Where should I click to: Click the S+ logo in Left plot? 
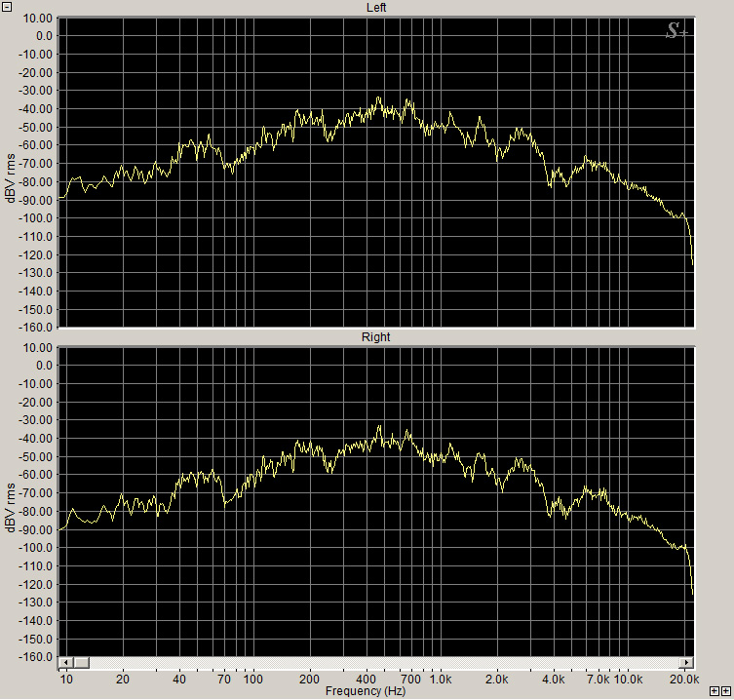tap(676, 31)
